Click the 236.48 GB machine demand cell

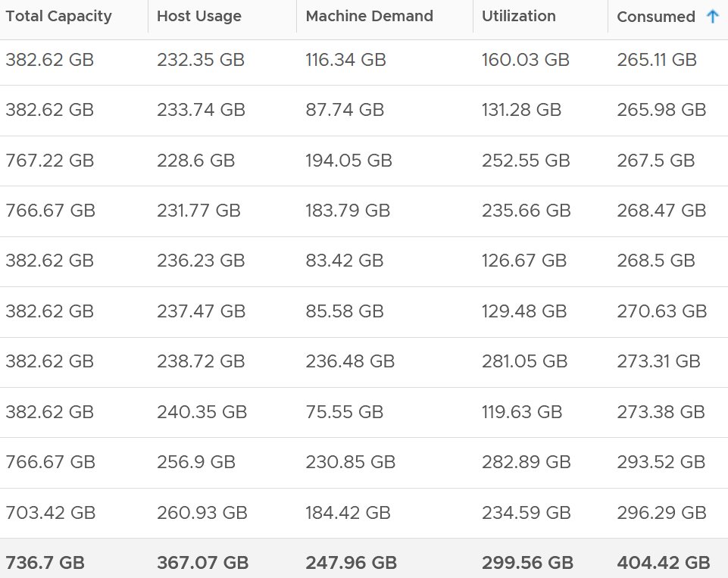click(x=350, y=361)
